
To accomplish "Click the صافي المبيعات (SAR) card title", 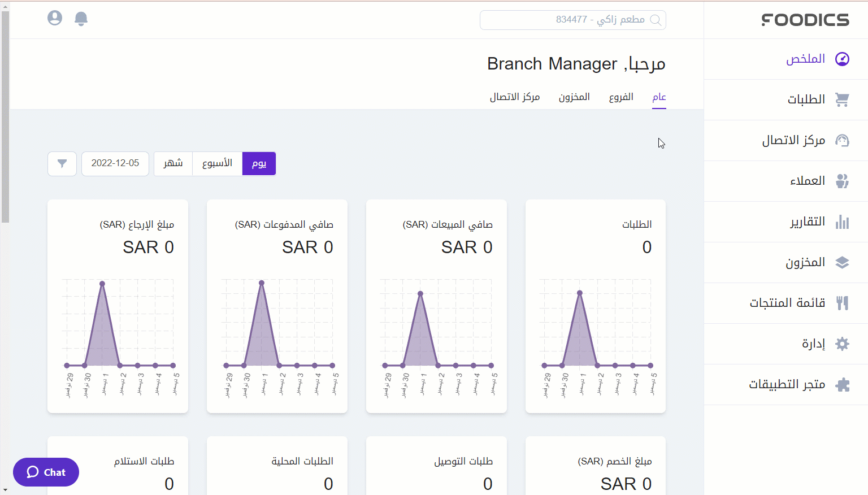I will click(x=448, y=224).
